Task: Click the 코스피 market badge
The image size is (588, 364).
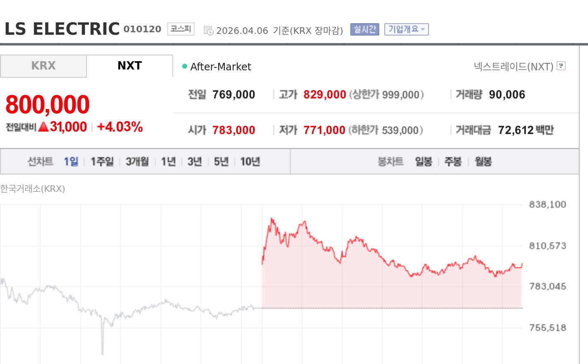Action: [181, 29]
